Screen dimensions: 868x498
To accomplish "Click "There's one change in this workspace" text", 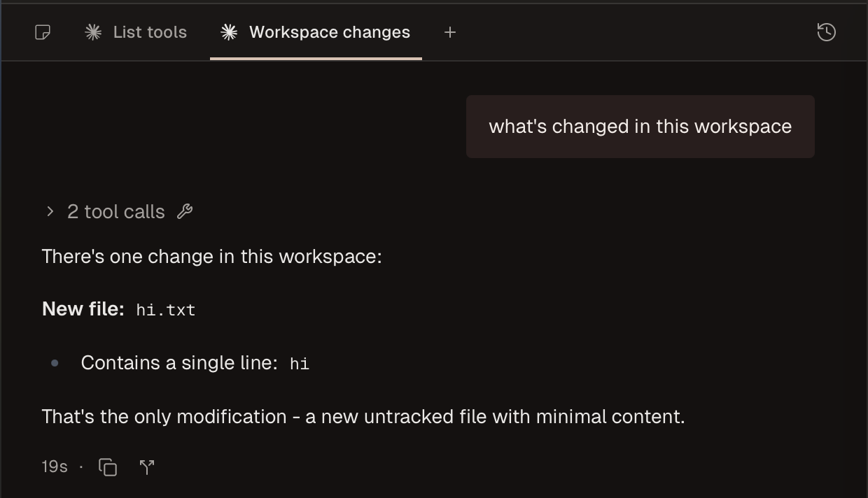I will pos(211,257).
